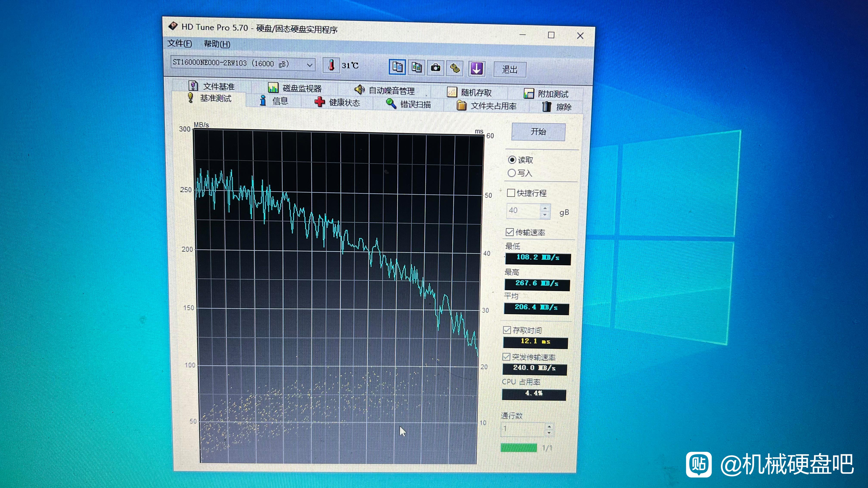The height and width of the screenshot is (488, 868).
Task: Toggle the 传输速率 checkbox
Action: (x=510, y=232)
